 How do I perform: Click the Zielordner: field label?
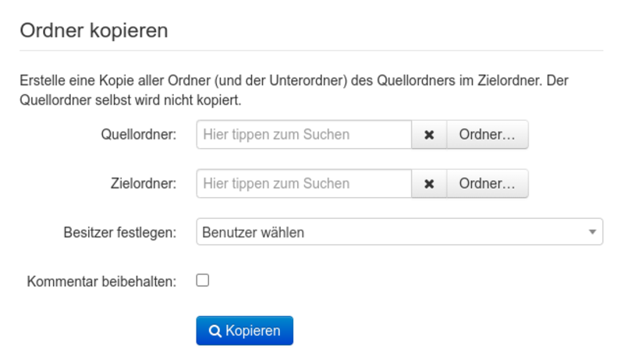(x=144, y=184)
